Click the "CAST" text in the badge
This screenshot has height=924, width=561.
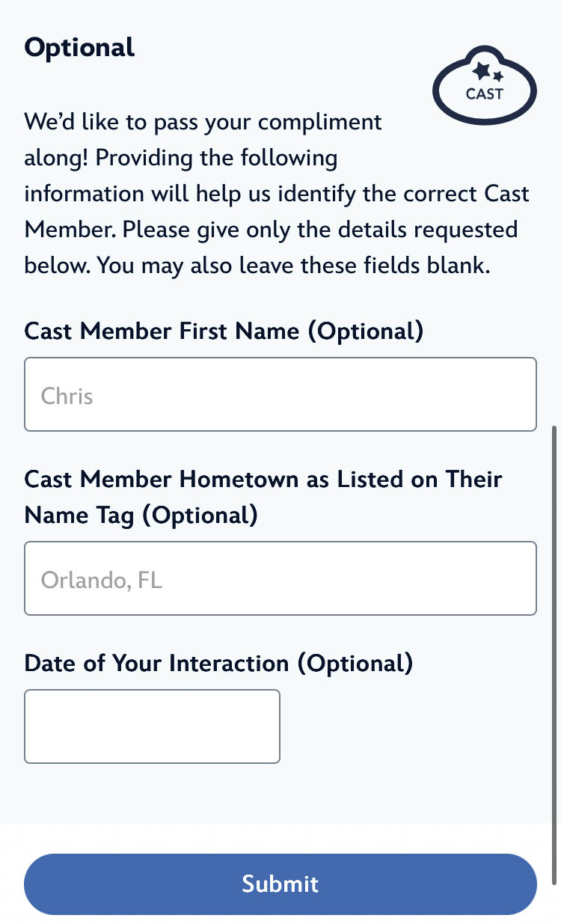coord(485,94)
